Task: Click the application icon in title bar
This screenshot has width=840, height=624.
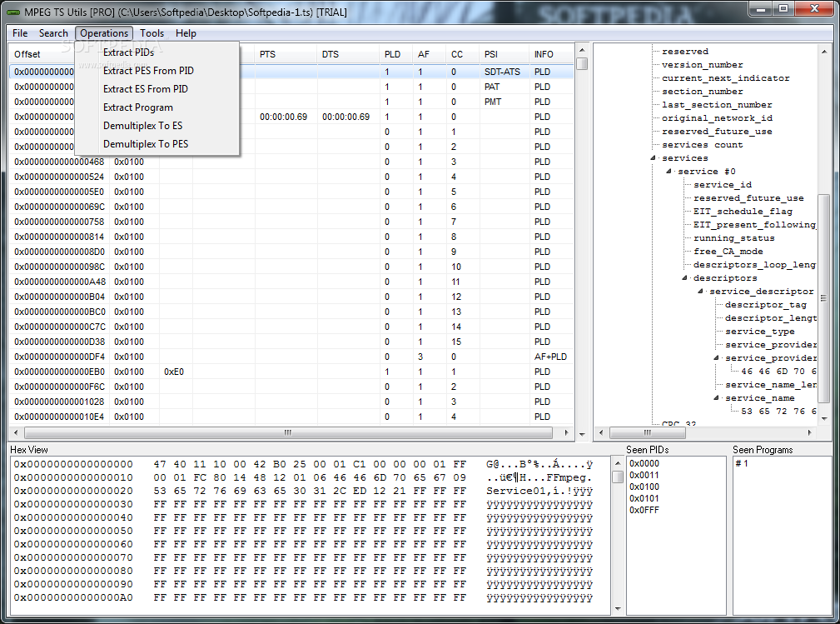Action: [x=12, y=12]
